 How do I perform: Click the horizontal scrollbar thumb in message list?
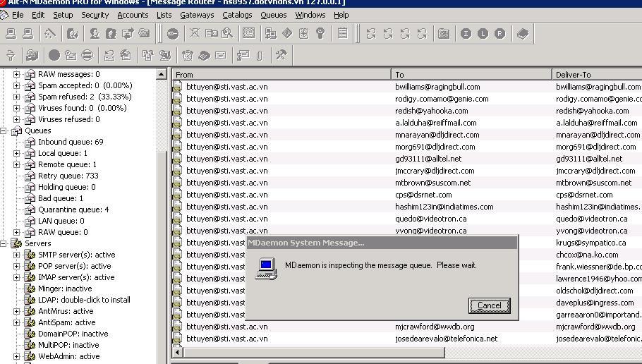(x=314, y=352)
